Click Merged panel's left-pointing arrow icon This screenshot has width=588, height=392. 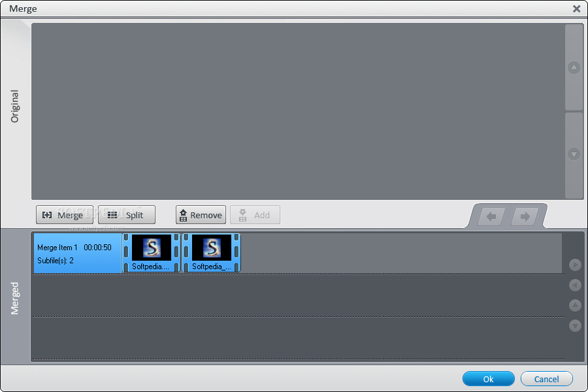575,285
